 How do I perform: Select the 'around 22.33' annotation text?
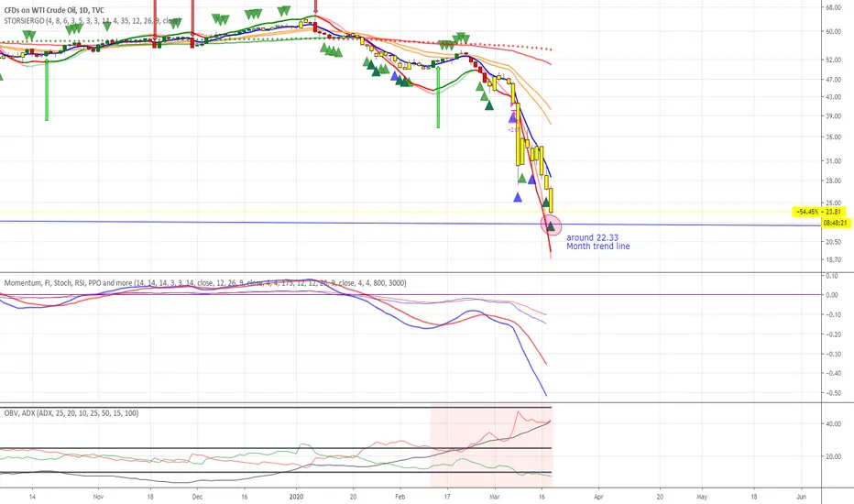pos(592,237)
